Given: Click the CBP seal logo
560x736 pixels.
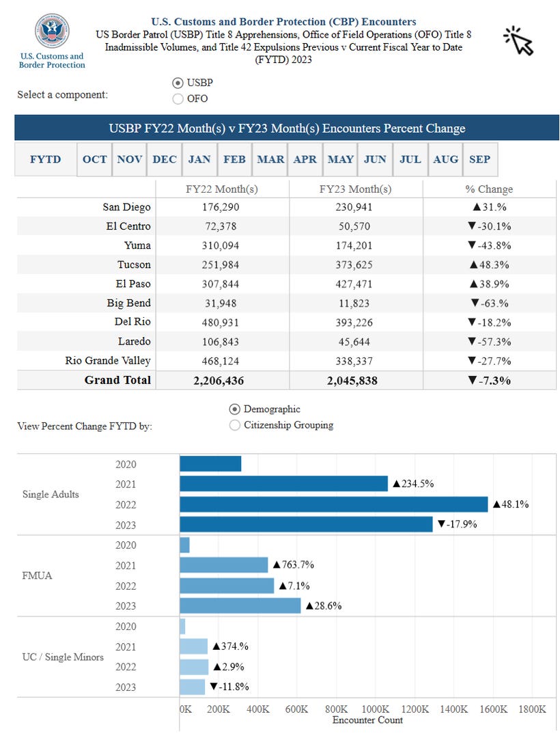Looking at the screenshot, I should [x=52, y=31].
